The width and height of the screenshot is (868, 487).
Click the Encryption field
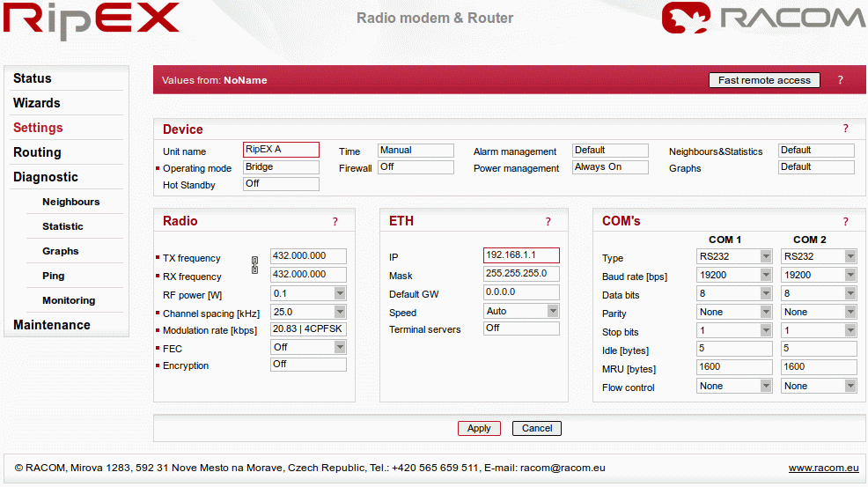(308, 365)
